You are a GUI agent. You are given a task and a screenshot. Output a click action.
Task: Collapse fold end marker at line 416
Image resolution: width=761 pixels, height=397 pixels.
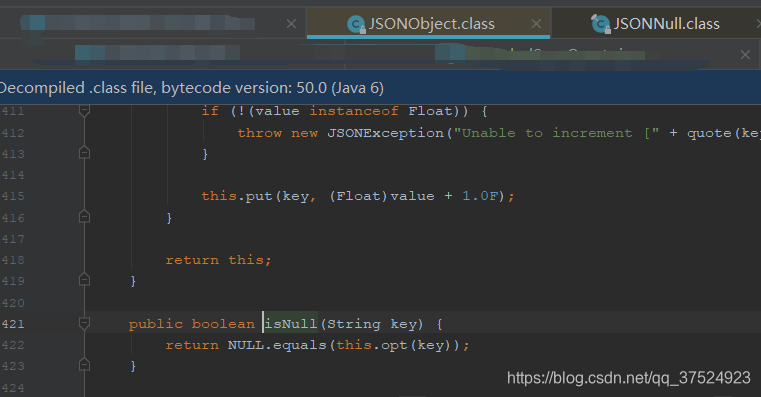click(x=84, y=217)
